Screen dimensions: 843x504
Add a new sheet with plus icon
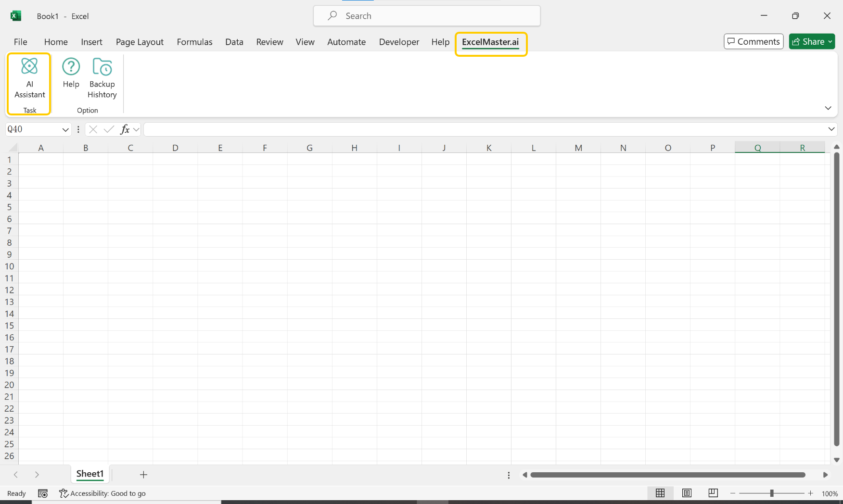[x=143, y=475]
